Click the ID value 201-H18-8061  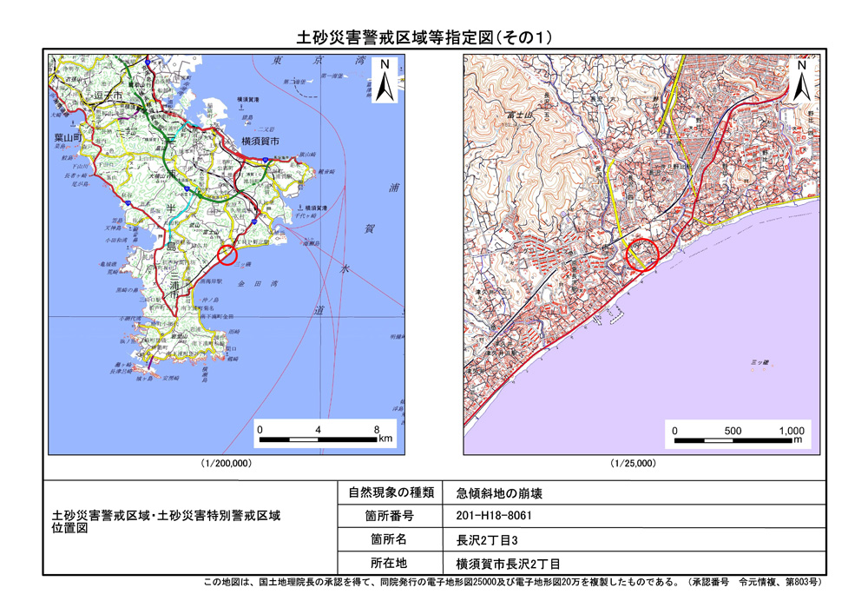[493, 516]
